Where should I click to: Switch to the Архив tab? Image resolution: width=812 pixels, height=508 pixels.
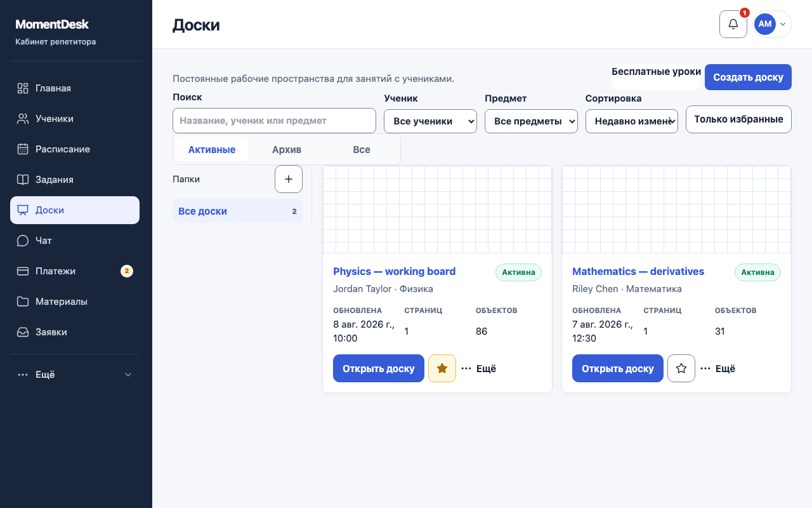coord(287,150)
